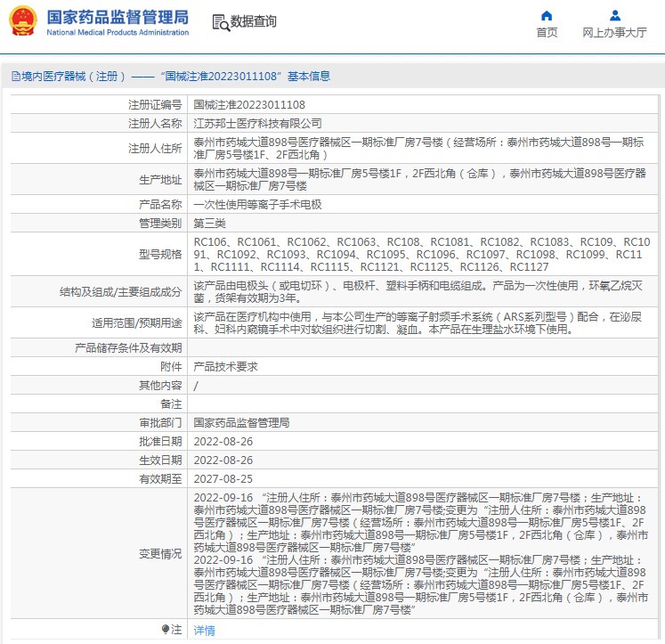Image resolution: width=665 pixels, height=644 pixels.
Task: Click the 生产地址 row label
Action: click(160, 180)
